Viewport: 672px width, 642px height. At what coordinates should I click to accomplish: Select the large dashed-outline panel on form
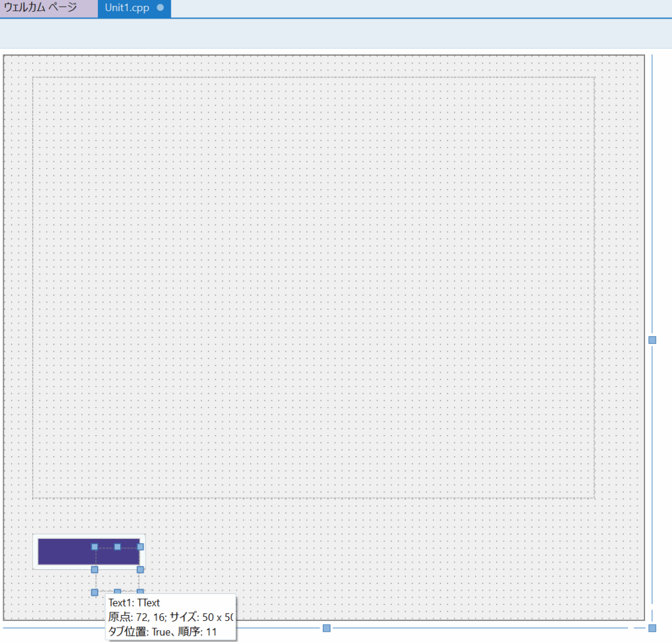313,287
